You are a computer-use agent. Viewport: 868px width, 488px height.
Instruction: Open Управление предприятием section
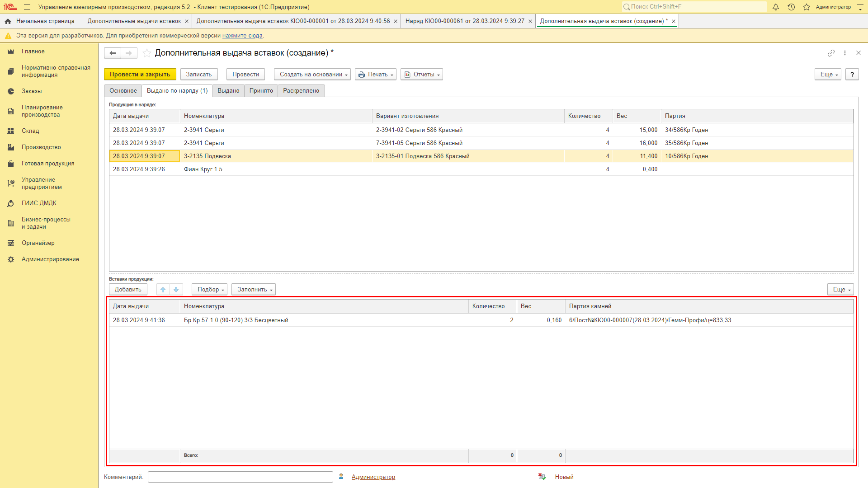pos(42,183)
